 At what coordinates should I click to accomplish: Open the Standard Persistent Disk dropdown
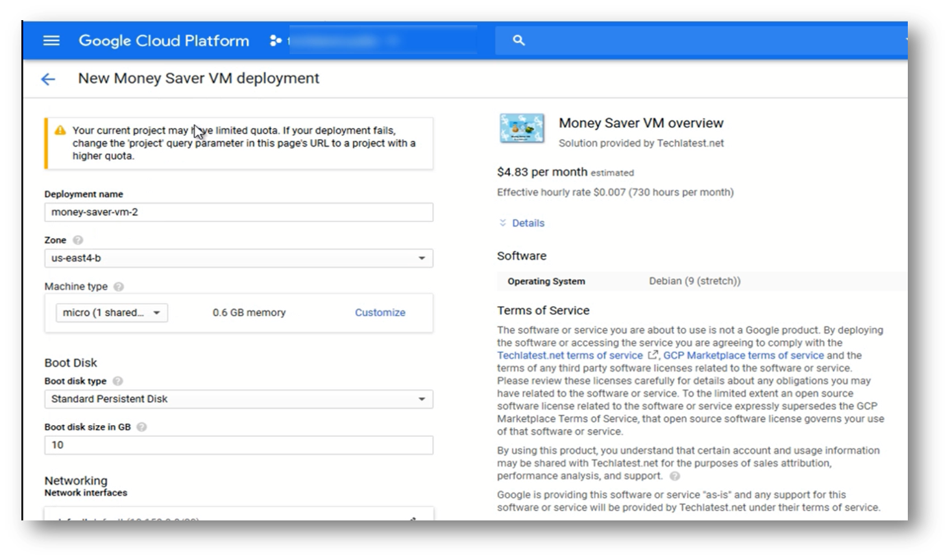239,399
